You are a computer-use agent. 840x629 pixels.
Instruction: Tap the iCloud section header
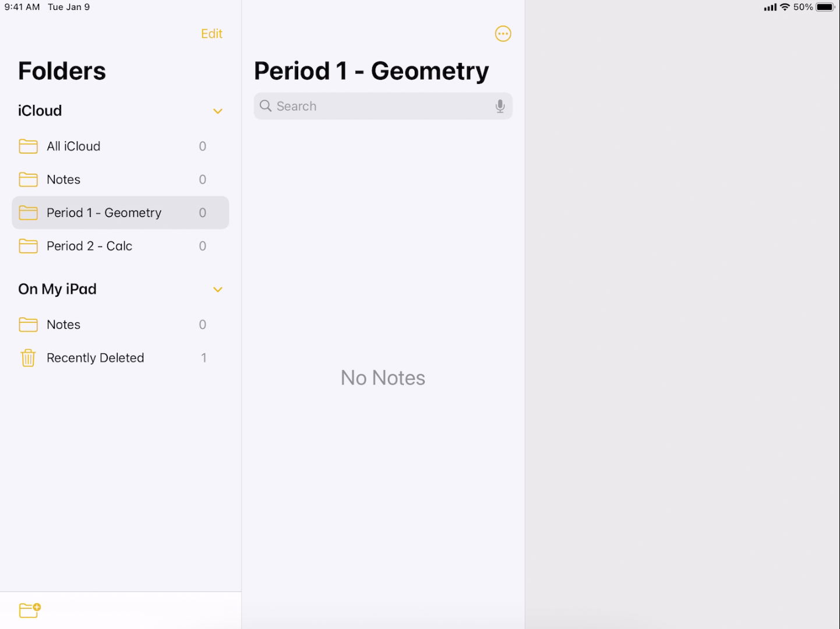(40, 111)
